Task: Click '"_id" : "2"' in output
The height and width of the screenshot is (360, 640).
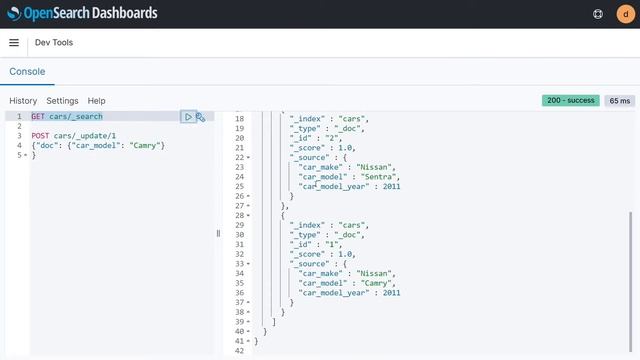Action: click(x=316, y=138)
